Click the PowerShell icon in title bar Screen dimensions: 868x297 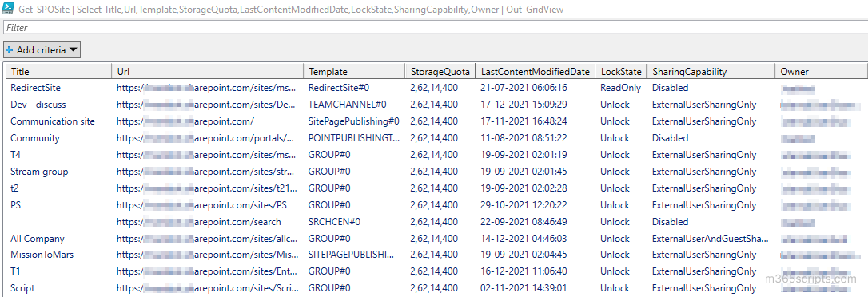(x=8, y=8)
